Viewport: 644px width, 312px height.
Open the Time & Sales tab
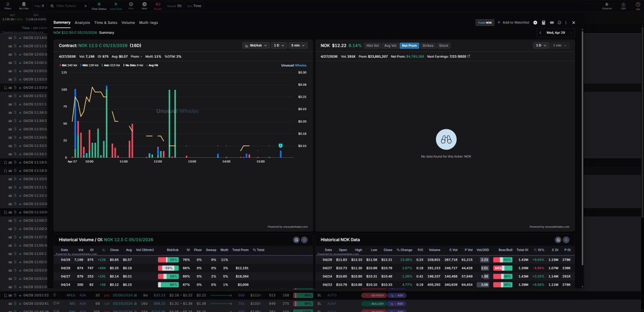106,23
